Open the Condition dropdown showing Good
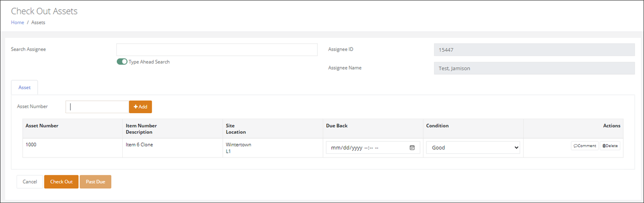Viewport: 644px width, 203px height. click(x=473, y=148)
